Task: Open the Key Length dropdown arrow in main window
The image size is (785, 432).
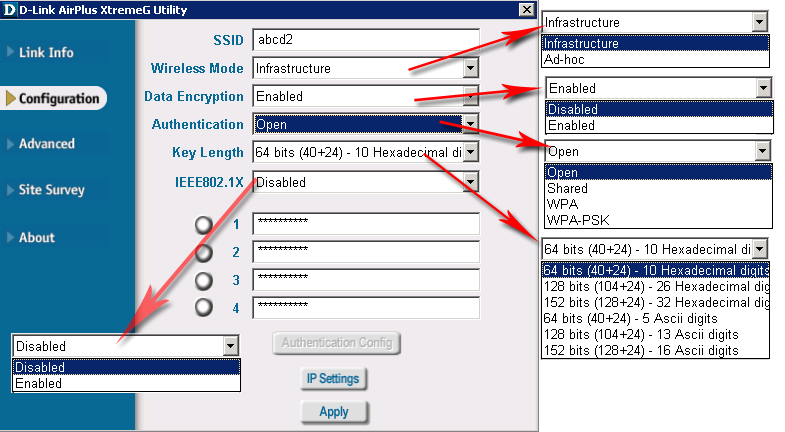Action: [x=470, y=152]
